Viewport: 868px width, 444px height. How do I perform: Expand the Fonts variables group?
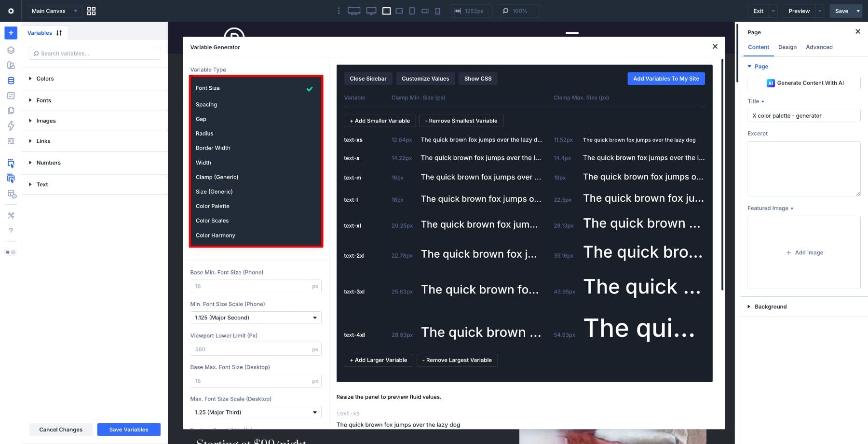[x=95, y=100]
